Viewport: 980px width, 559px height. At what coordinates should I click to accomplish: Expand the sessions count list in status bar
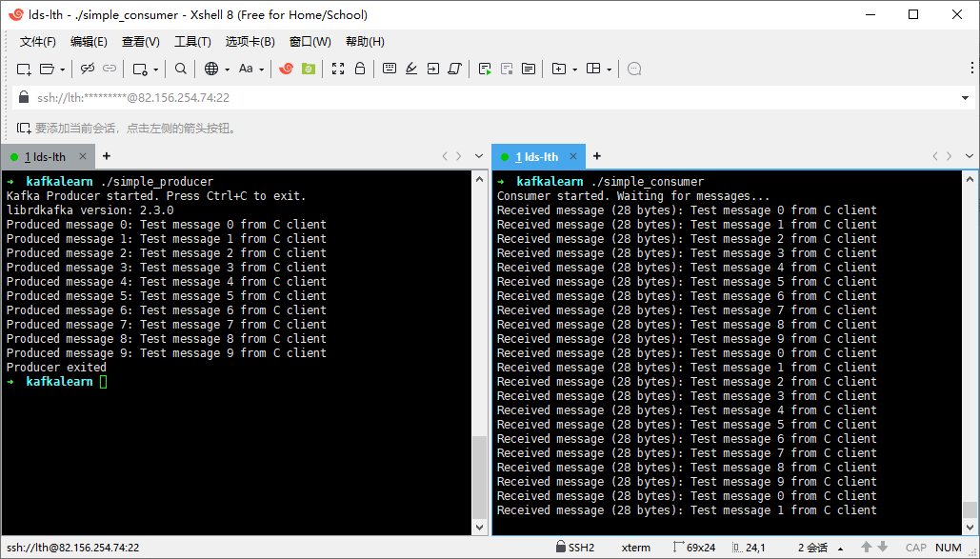pos(839,549)
